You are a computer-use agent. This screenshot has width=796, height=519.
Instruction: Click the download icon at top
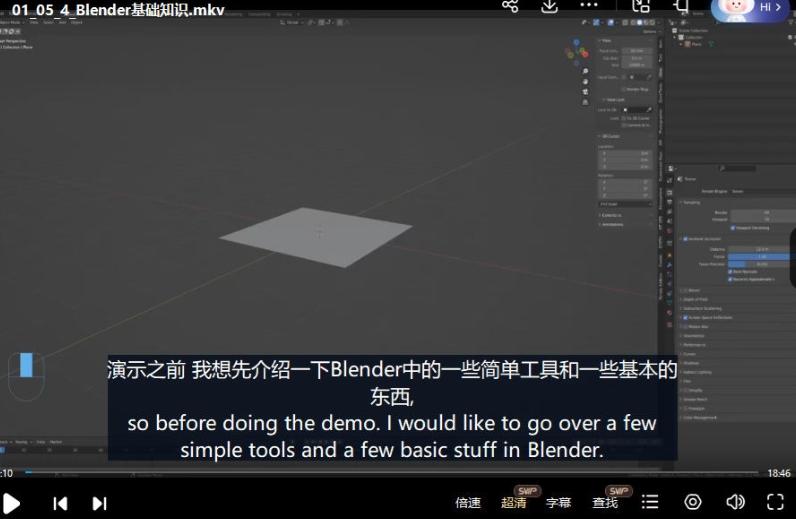click(549, 6)
